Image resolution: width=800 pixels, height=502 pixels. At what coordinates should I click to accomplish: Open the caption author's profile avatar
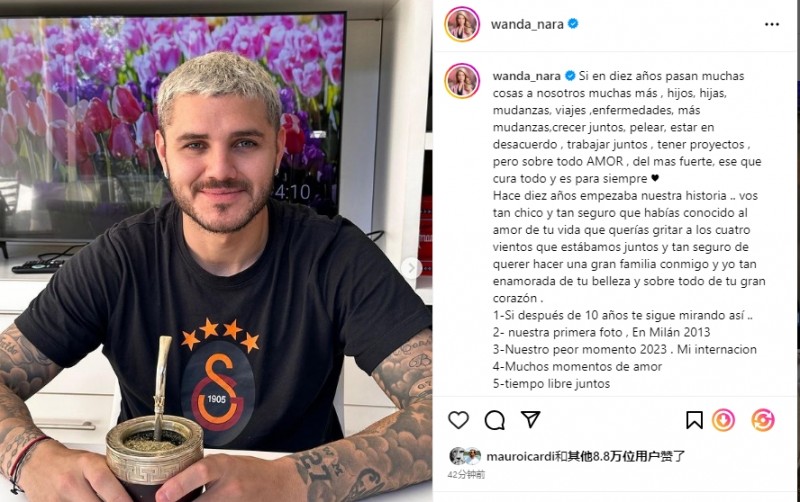(x=462, y=81)
